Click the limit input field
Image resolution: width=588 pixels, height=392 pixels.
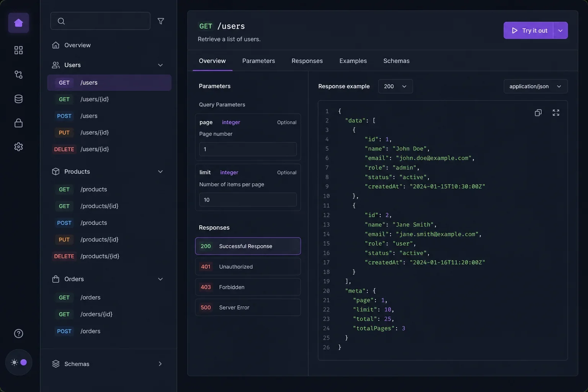(248, 200)
